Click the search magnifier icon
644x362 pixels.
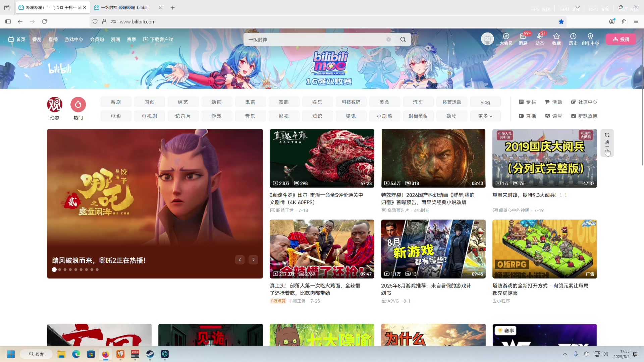[x=403, y=40]
